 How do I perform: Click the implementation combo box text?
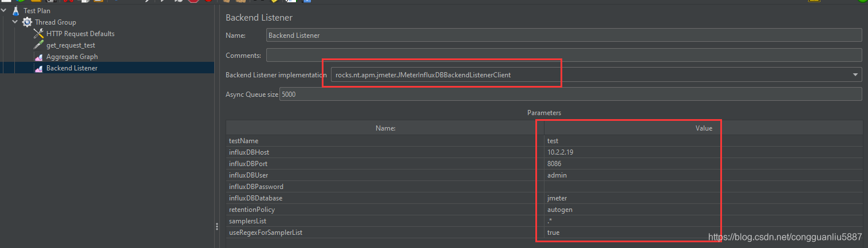point(423,74)
